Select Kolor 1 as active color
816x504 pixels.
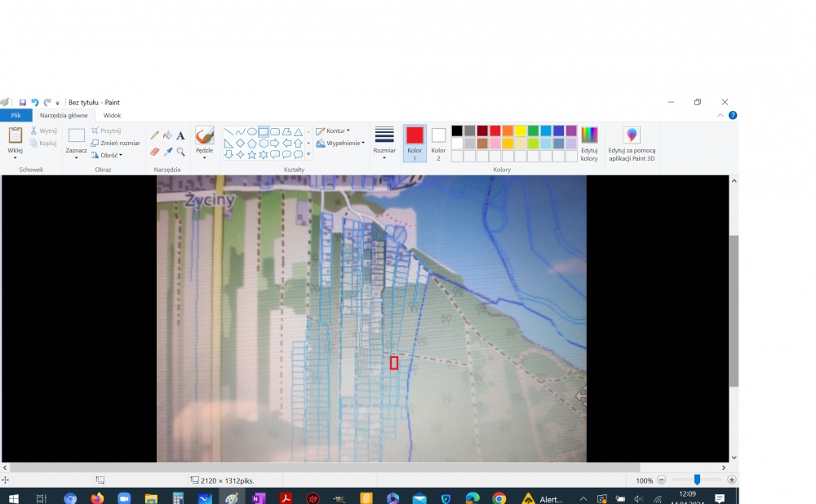point(415,144)
